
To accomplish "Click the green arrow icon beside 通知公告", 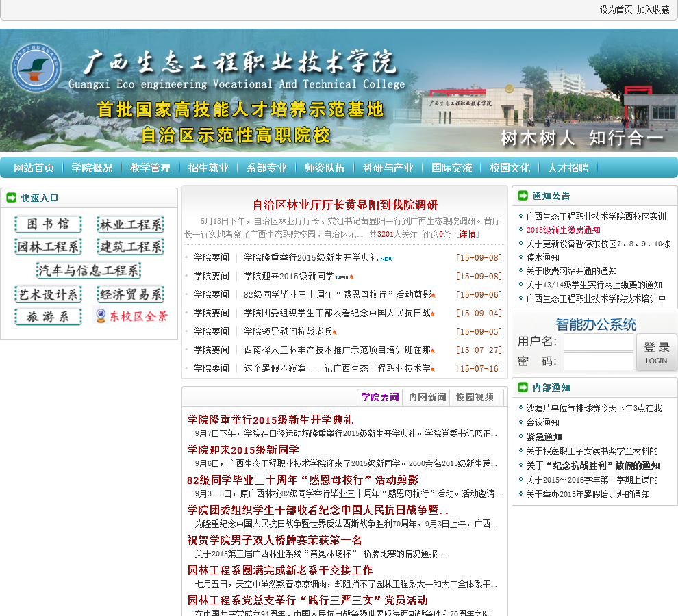I will click(523, 196).
